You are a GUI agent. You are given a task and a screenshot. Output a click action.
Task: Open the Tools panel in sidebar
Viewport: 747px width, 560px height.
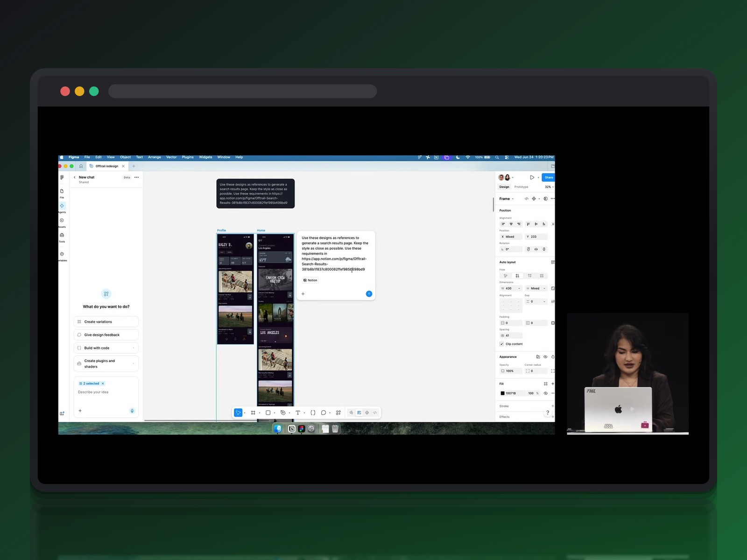[62, 237]
